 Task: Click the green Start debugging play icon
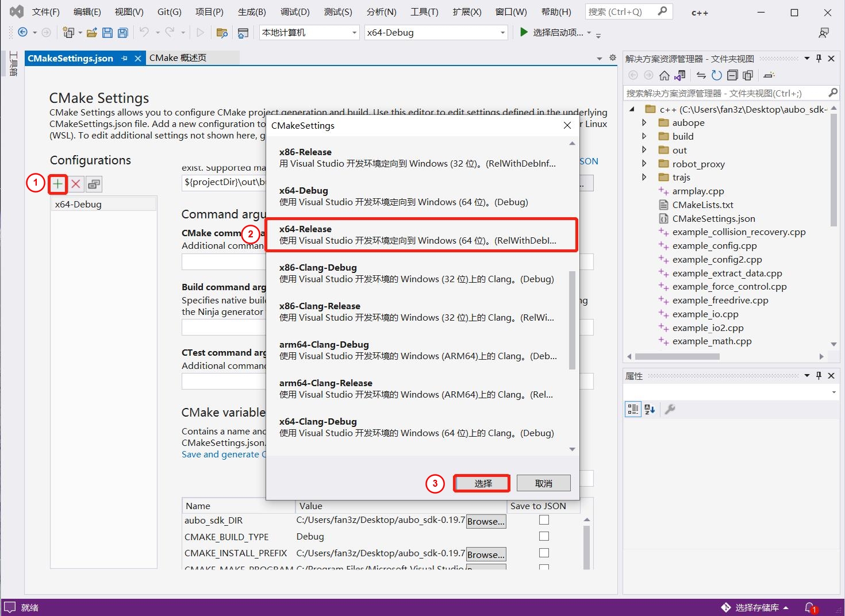524,32
